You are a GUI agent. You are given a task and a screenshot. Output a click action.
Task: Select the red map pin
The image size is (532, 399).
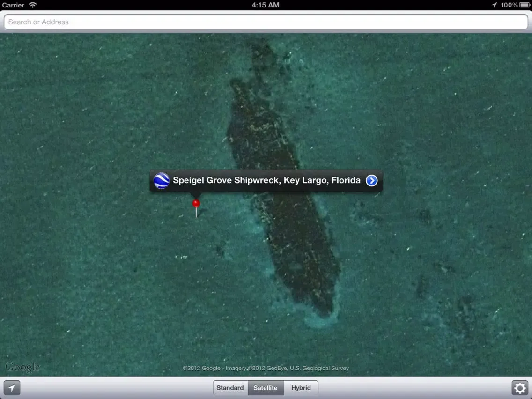tap(196, 207)
